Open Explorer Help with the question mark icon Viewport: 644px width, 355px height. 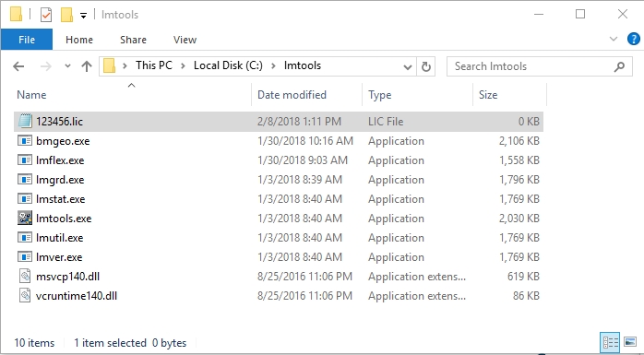[x=633, y=40]
